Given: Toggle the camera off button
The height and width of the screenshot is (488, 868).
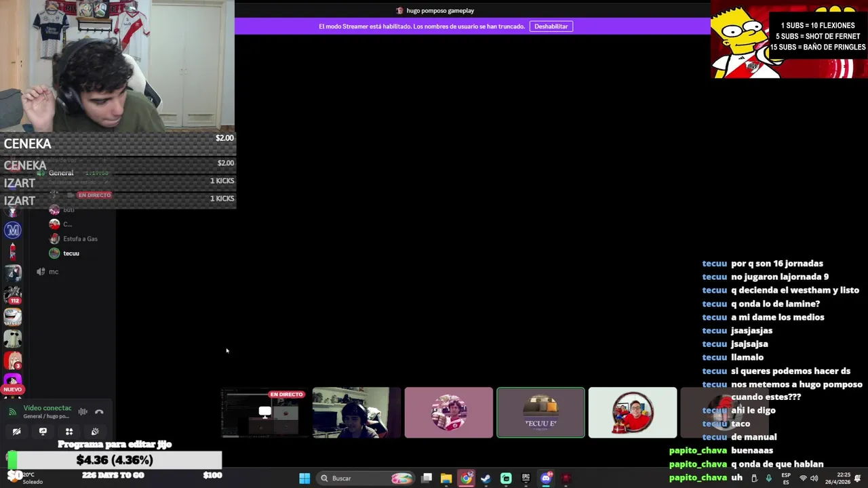Looking at the screenshot, I should click(17, 431).
